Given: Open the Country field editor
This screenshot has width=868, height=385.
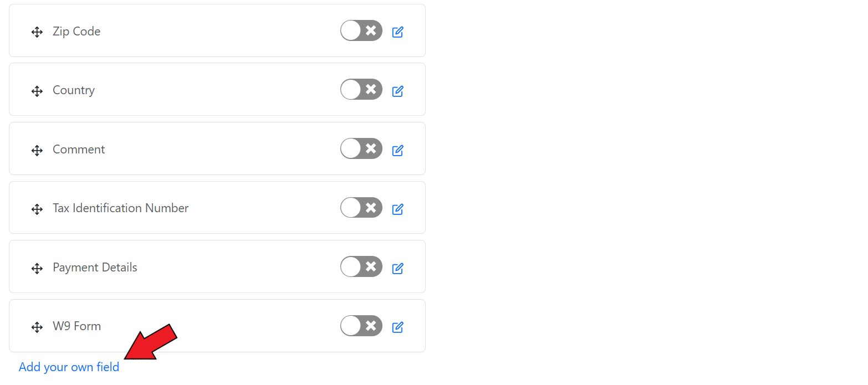Looking at the screenshot, I should [x=397, y=91].
